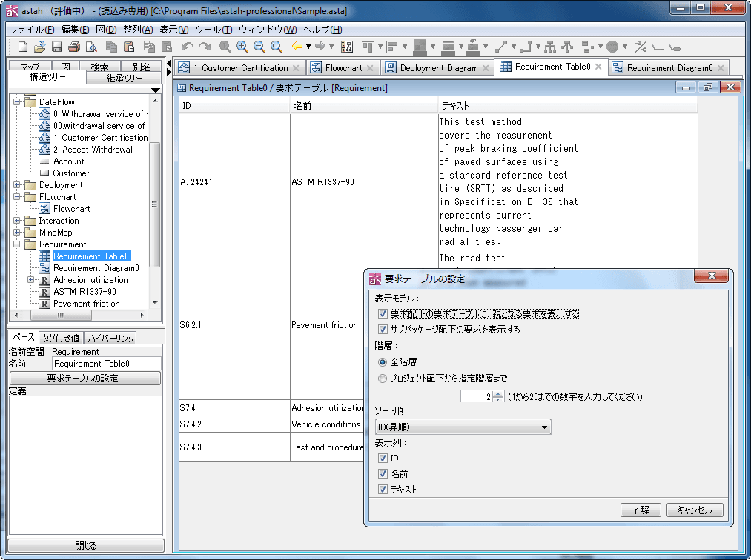
Task: Switch to the 継承ツリー tab
Action: click(124, 78)
